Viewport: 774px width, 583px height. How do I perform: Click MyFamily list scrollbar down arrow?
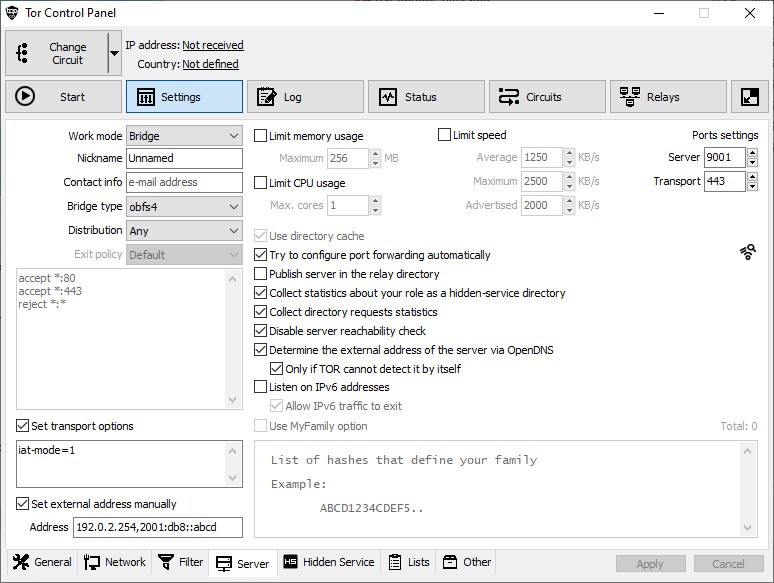tap(747, 528)
